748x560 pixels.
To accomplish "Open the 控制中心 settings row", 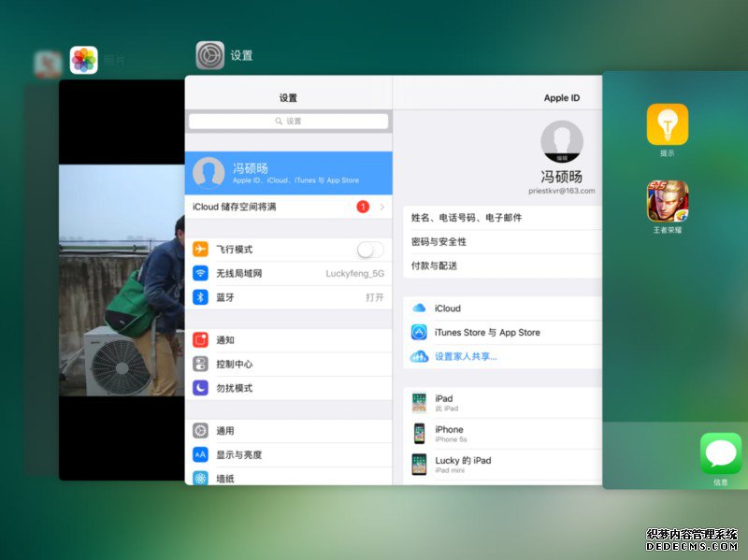I will pos(289,364).
